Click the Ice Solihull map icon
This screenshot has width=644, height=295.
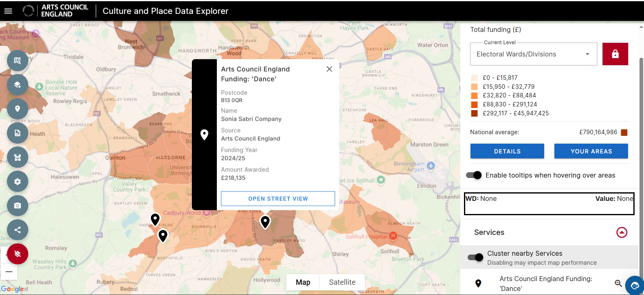381,180
